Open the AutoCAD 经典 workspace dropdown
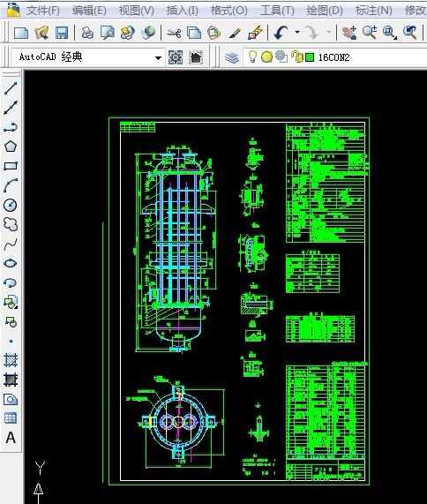Viewport: 427px width, 504px height. click(x=88, y=57)
